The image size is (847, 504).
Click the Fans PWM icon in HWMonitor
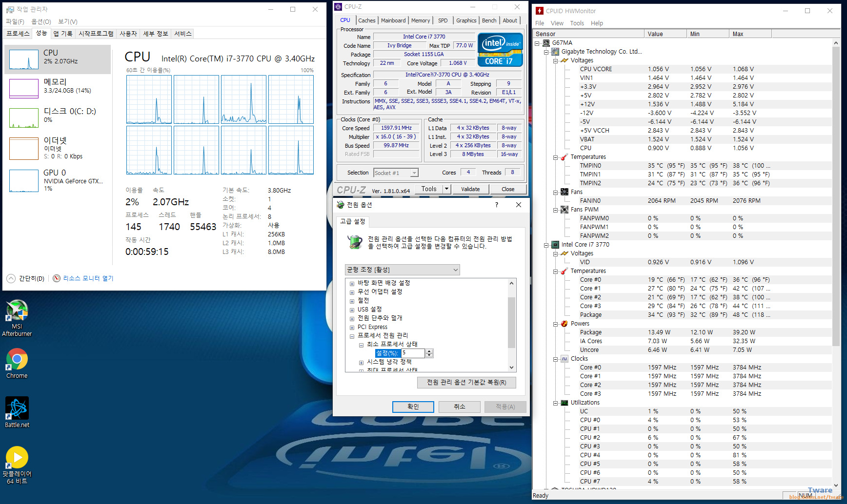tap(565, 210)
